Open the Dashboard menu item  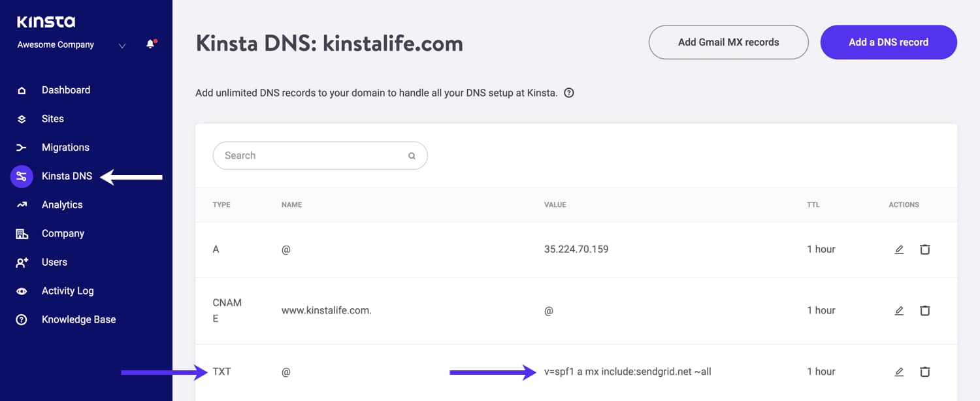pyautogui.click(x=66, y=90)
